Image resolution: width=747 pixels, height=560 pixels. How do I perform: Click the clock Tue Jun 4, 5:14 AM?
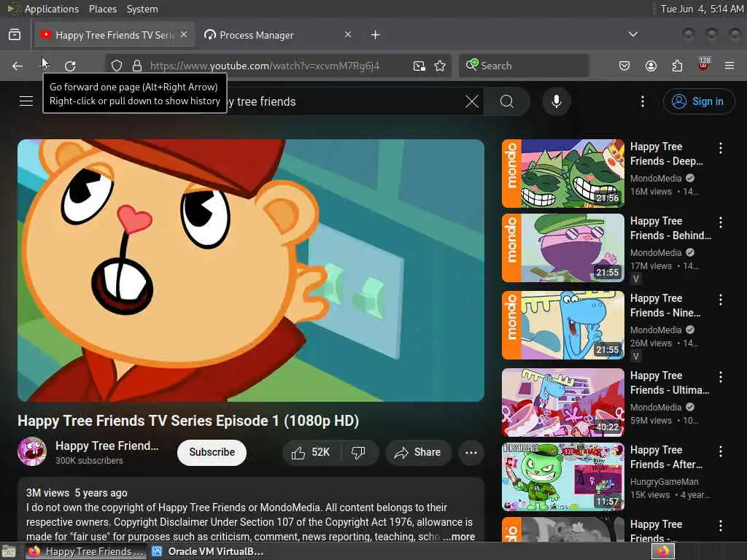click(x=701, y=9)
